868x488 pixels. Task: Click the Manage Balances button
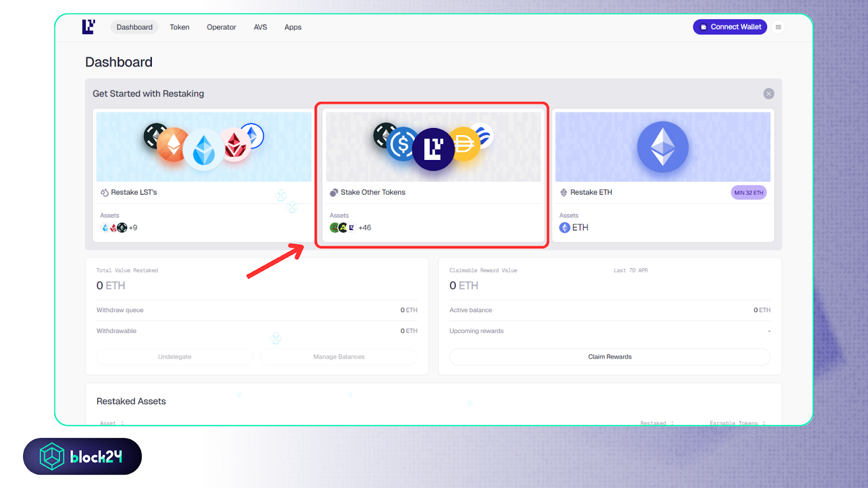coord(339,357)
